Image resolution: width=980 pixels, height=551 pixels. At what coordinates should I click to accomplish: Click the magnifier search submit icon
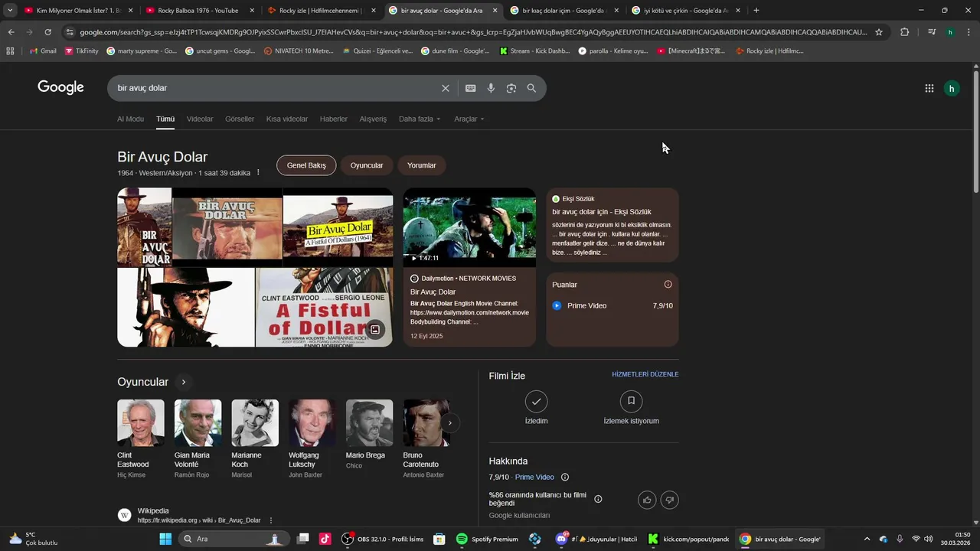point(531,88)
